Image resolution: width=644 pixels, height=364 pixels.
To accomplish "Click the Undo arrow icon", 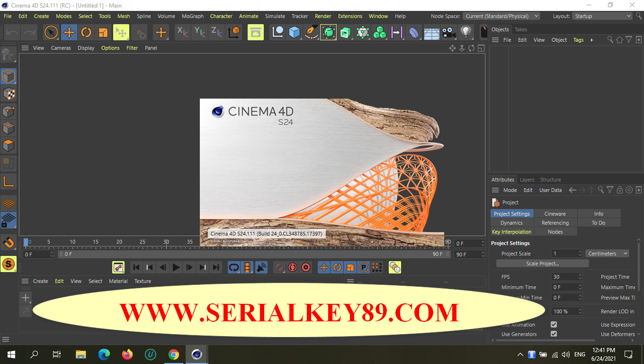I will pyautogui.click(x=12, y=32).
